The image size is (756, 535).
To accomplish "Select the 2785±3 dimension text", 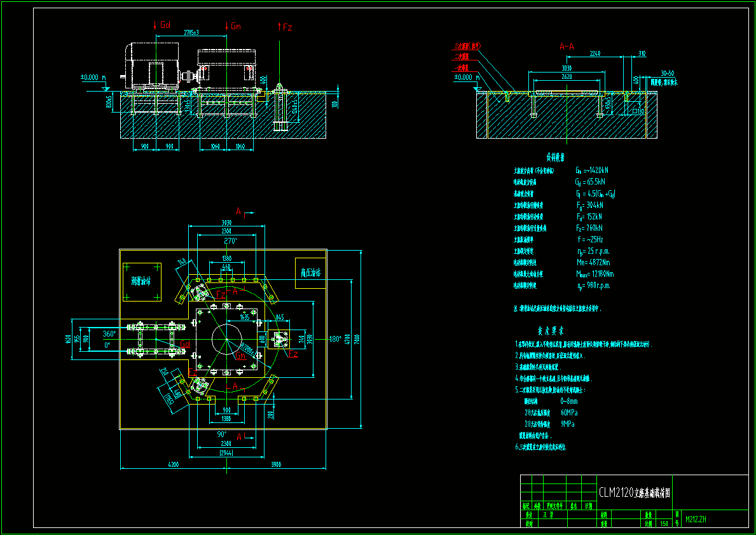I will click(191, 33).
